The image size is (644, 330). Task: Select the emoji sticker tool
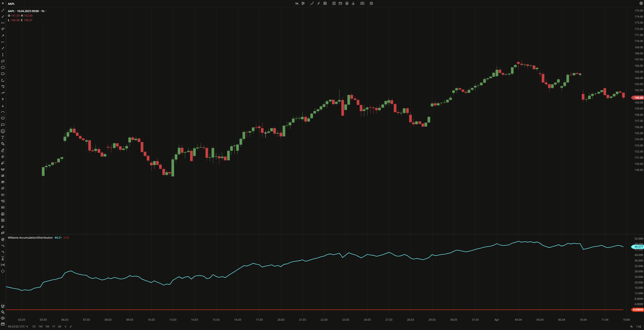[x=3, y=131]
